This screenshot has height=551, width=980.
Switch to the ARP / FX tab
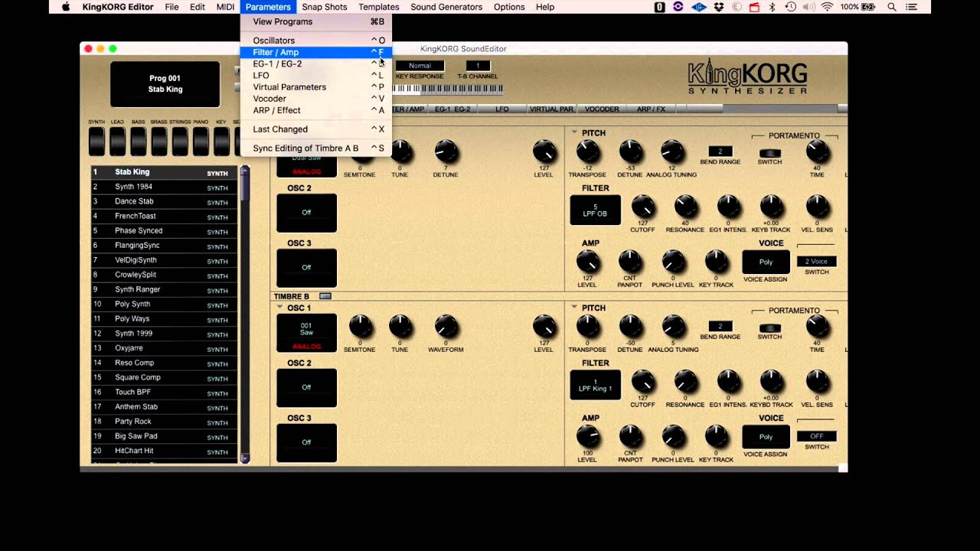coord(651,109)
